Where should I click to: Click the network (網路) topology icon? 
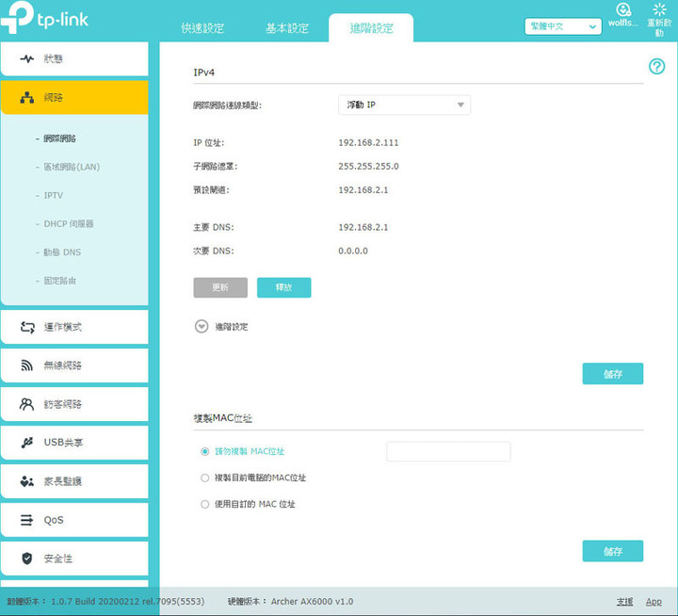pos(27,98)
